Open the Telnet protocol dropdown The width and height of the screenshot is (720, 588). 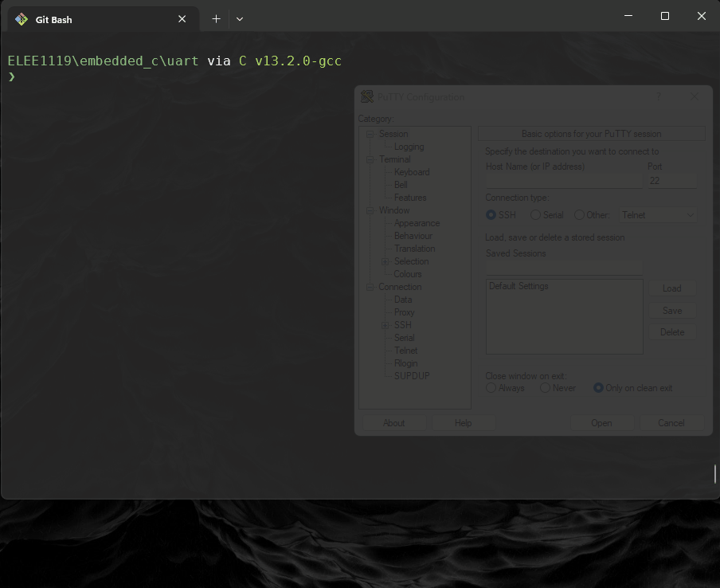(658, 215)
